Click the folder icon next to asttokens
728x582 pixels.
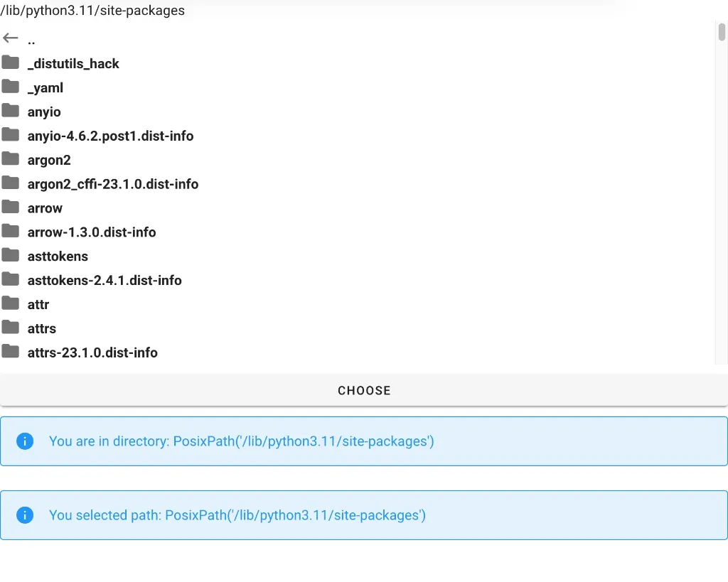pyautogui.click(x=10, y=256)
